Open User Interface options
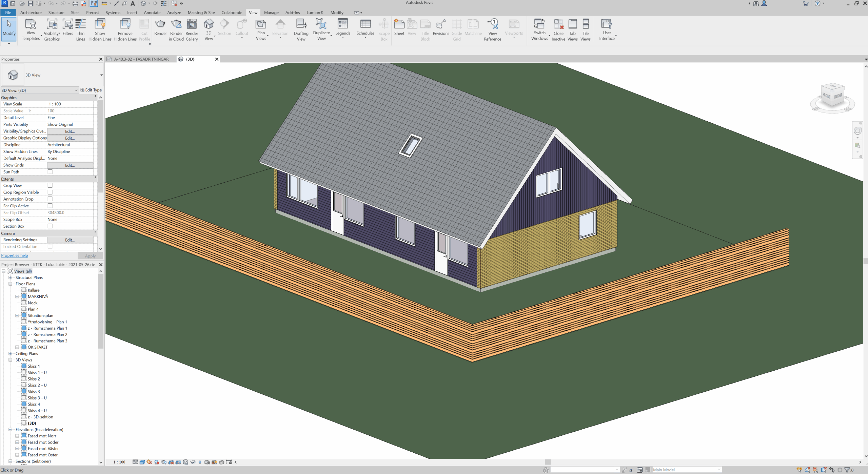The height and width of the screenshot is (474, 868). point(607,29)
